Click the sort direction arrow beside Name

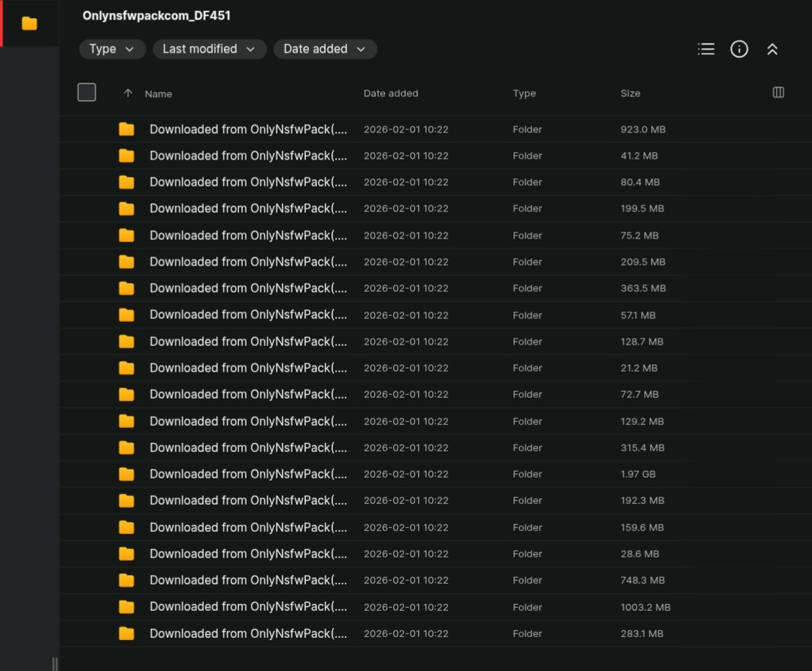click(x=128, y=93)
